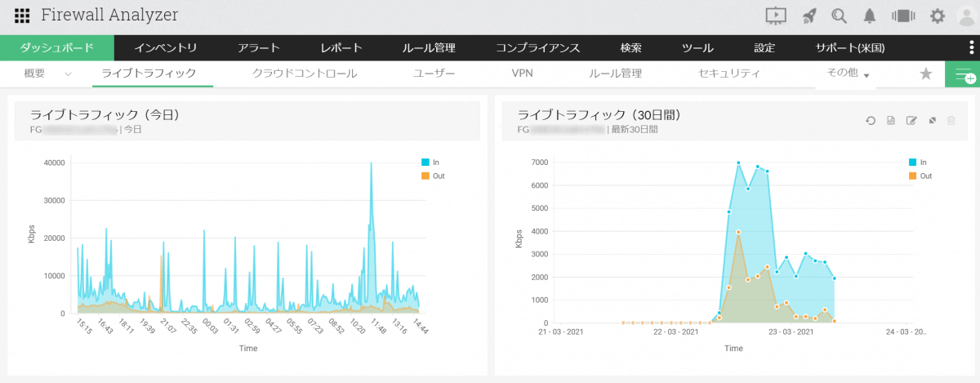Switch to the クラウドコントロール tab
980x383 pixels.
click(305, 73)
